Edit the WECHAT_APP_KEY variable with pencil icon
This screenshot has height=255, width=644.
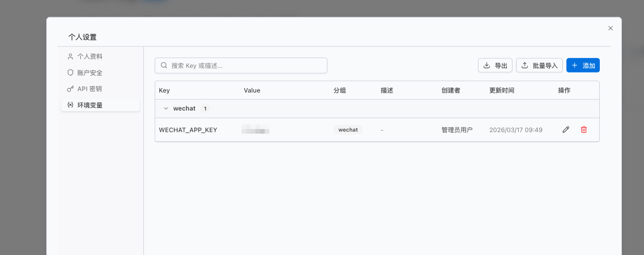(x=566, y=130)
